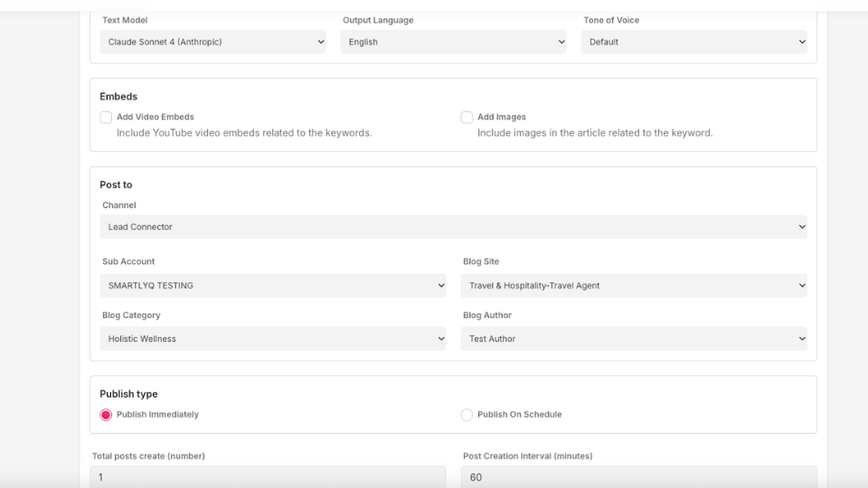Click the chevron arrow on the Output Language dropdown
Viewport: 868px width, 488px height.
(x=561, y=42)
